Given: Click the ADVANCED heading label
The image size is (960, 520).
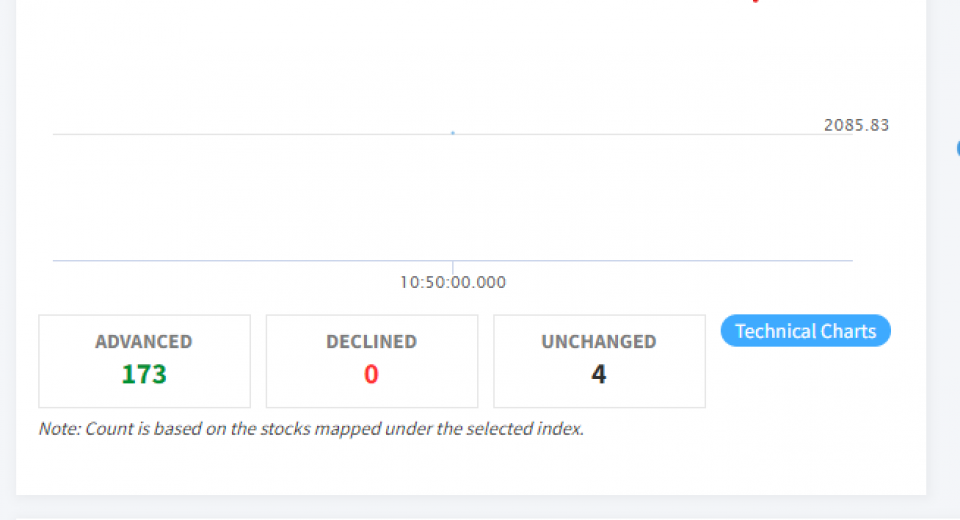Looking at the screenshot, I should coord(144,342).
